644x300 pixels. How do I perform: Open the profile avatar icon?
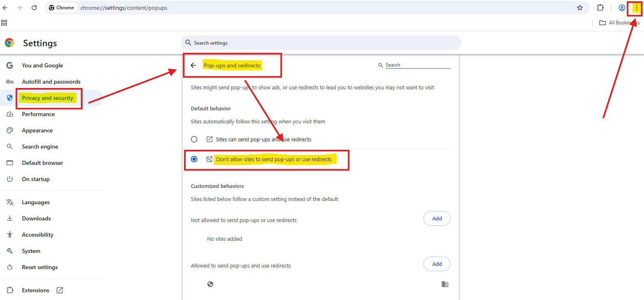coord(622,8)
